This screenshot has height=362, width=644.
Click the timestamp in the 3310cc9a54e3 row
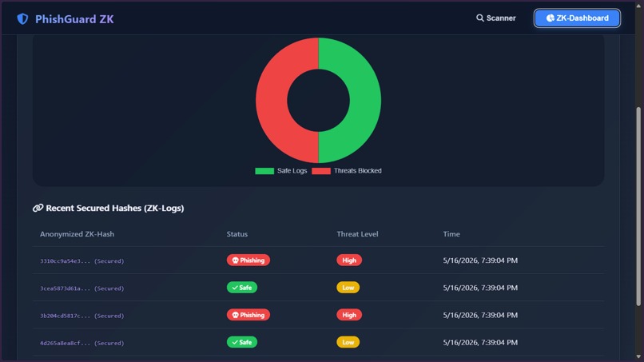coord(480,261)
